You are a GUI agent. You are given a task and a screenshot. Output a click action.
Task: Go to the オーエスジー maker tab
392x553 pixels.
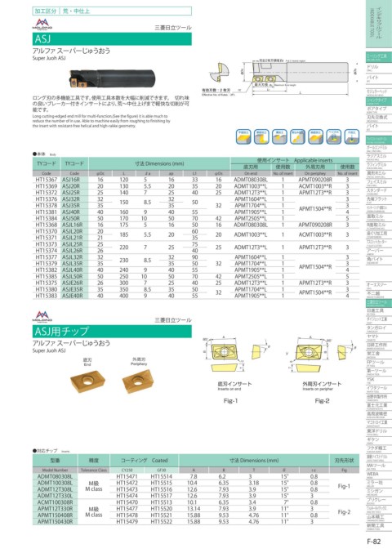(379, 286)
